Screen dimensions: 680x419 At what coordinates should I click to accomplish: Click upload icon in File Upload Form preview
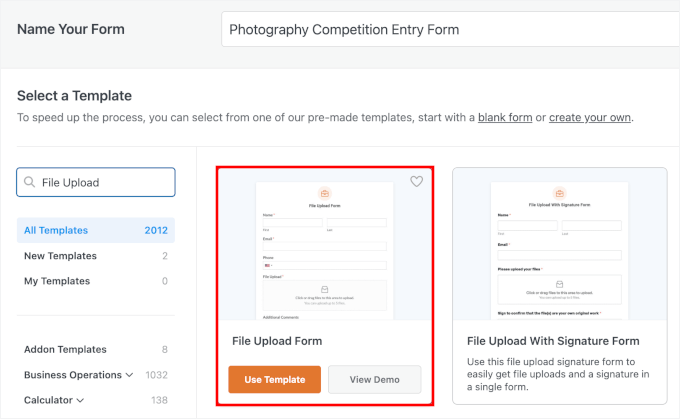coord(324,290)
